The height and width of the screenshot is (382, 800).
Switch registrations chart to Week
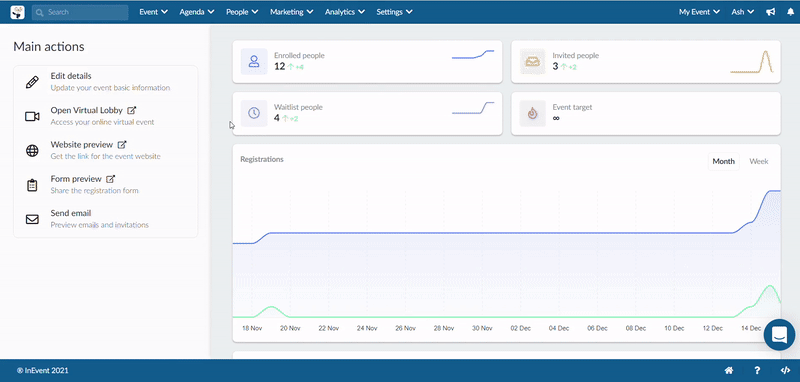pos(759,161)
